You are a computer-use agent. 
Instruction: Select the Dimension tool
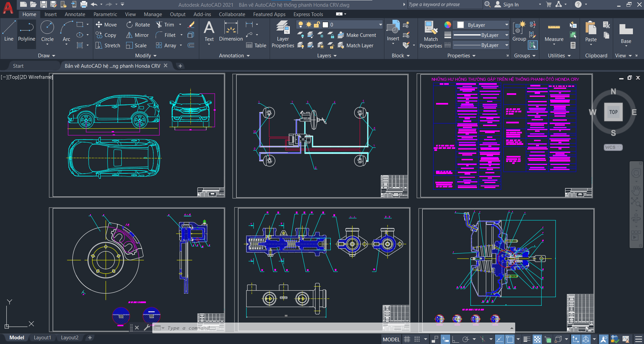tap(231, 31)
